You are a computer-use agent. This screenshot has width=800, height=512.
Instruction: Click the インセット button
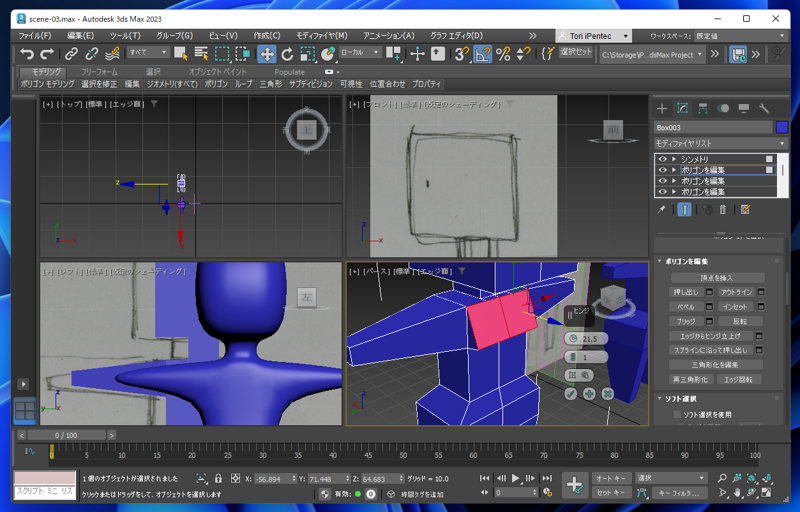[735, 307]
